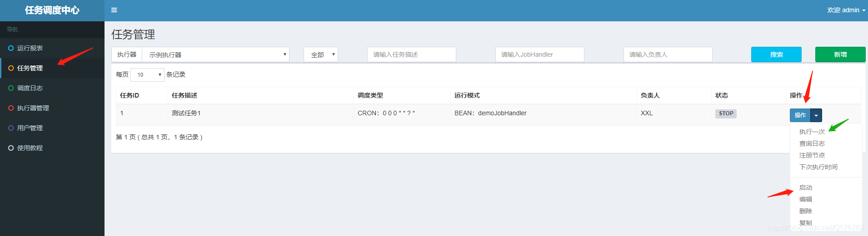Click the 执行器管理 circle icon in sidebar
Screen dimensions: 868x236
[x=11, y=108]
